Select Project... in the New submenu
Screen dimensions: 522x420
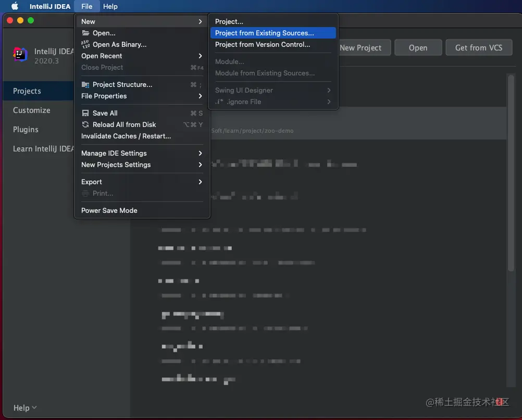pos(273,21)
